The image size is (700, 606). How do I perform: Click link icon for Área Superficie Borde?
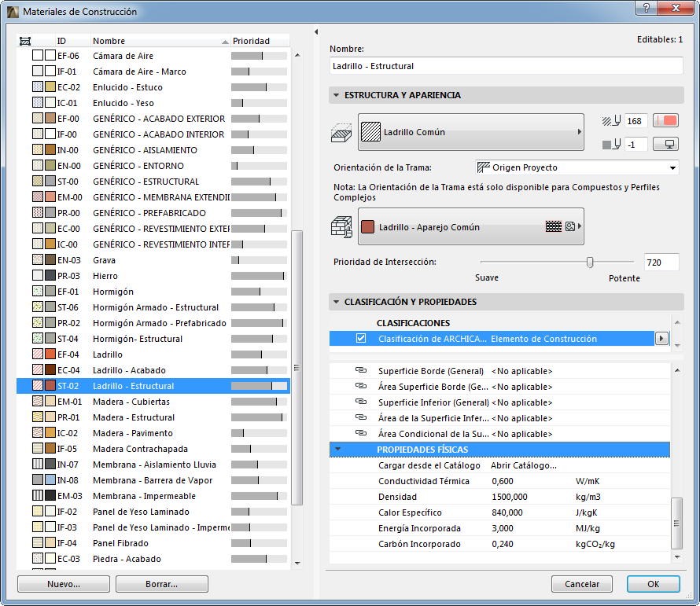click(x=361, y=386)
